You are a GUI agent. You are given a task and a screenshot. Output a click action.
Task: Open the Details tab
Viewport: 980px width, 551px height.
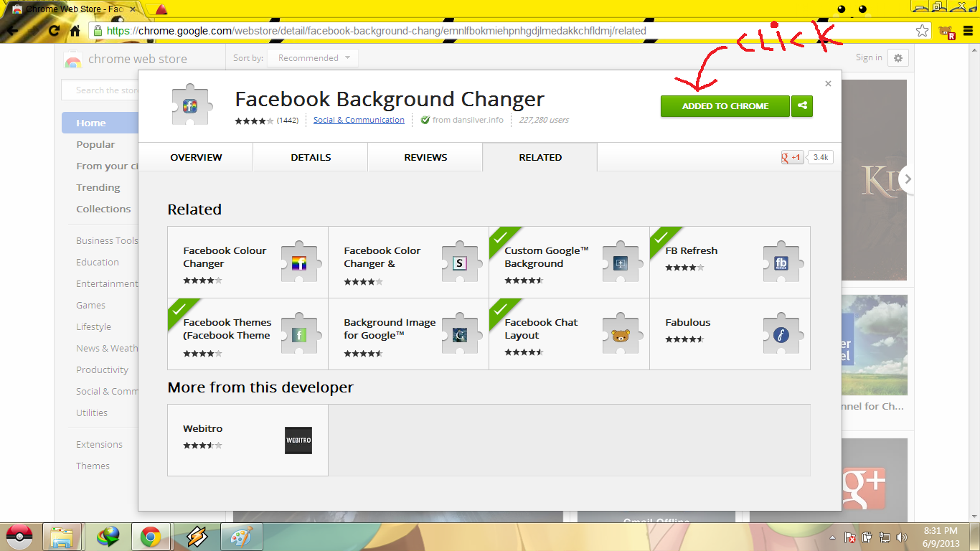pyautogui.click(x=311, y=157)
